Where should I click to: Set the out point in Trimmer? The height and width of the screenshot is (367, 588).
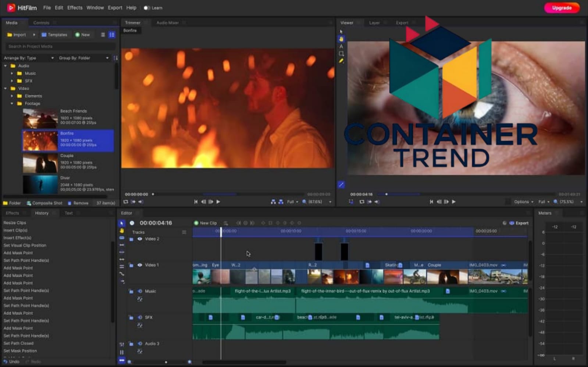coord(141,202)
